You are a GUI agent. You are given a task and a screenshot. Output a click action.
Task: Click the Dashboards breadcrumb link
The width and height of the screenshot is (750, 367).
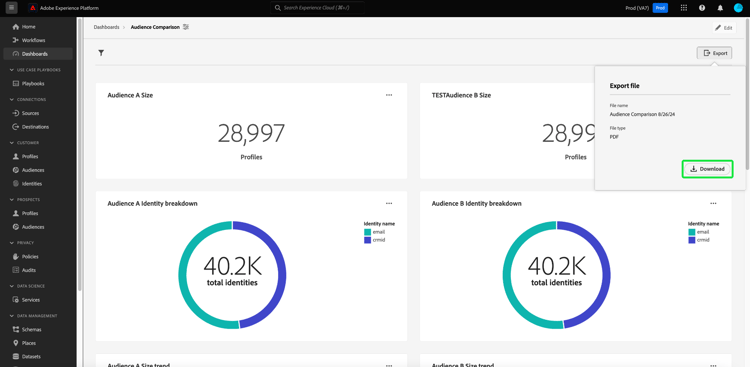(x=106, y=27)
